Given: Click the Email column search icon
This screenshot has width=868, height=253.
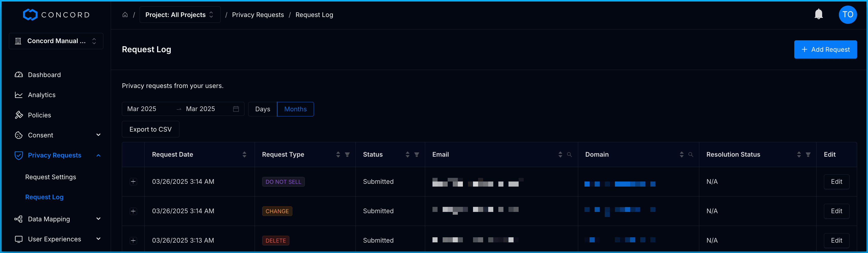Looking at the screenshot, I should point(569,154).
